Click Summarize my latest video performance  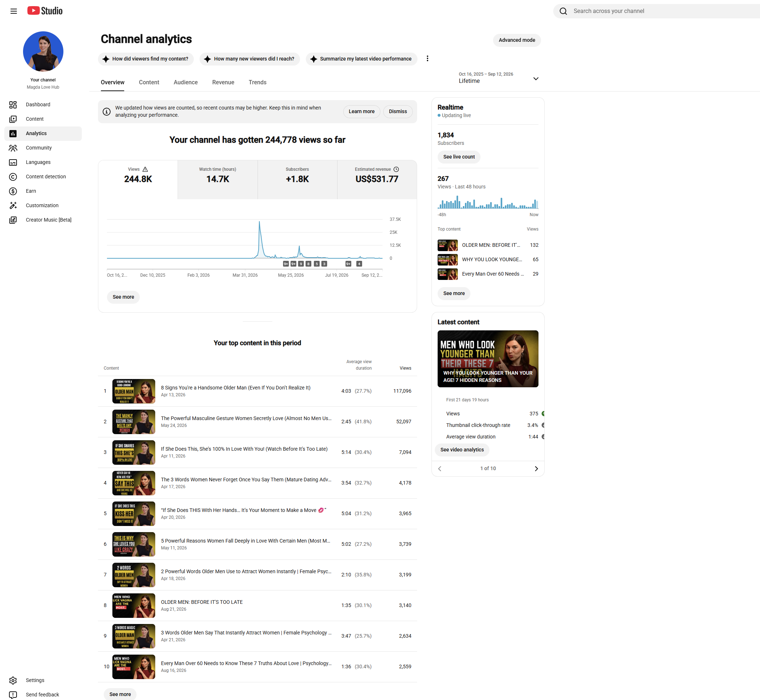(x=361, y=59)
